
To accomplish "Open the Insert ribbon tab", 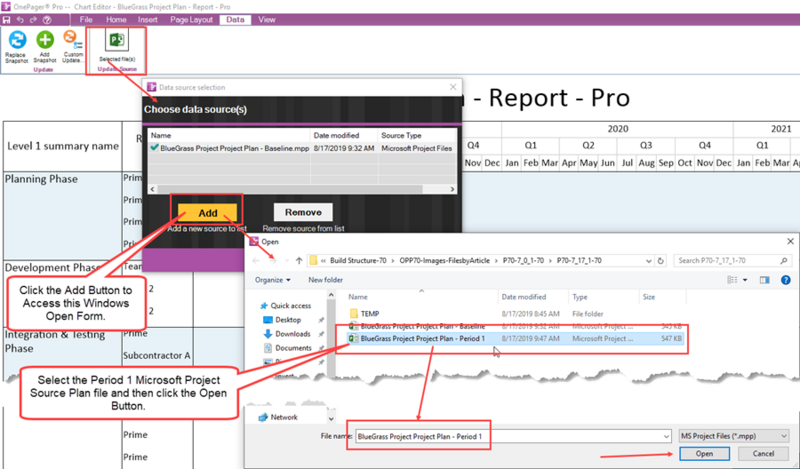I will coord(148,20).
